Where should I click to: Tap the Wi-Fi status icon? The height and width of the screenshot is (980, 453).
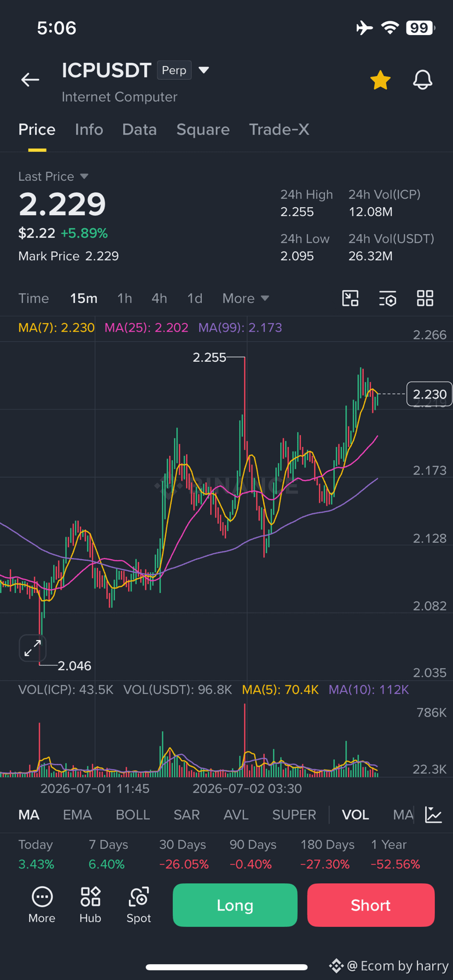point(390,28)
